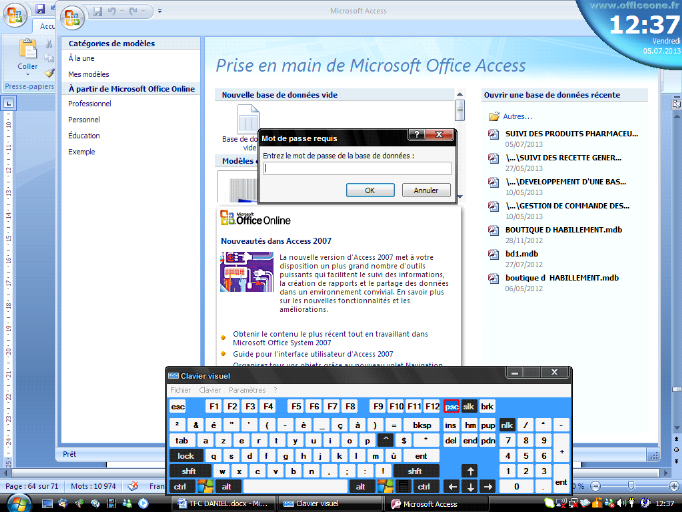Open Guide pour l'interface utilisateur link
Viewport: 682px width, 512px height.
point(313,354)
